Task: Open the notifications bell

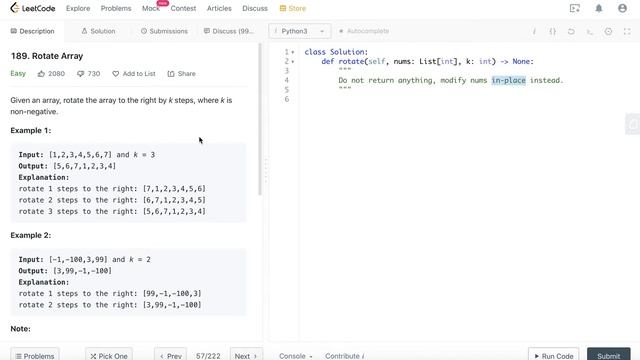Action: click(599, 8)
